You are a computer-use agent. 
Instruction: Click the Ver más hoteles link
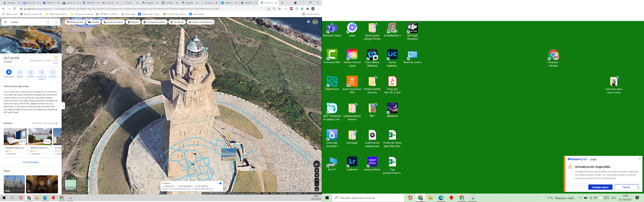pos(31,162)
